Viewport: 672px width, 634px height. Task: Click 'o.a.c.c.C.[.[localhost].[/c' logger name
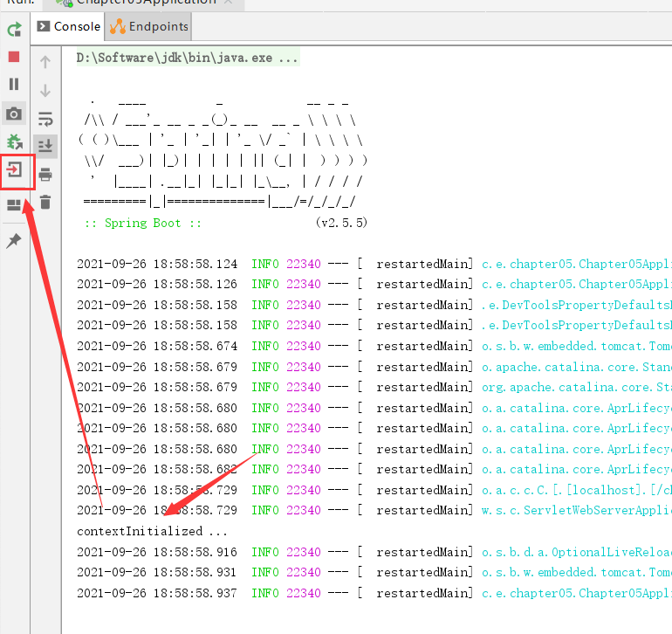tap(576, 490)
